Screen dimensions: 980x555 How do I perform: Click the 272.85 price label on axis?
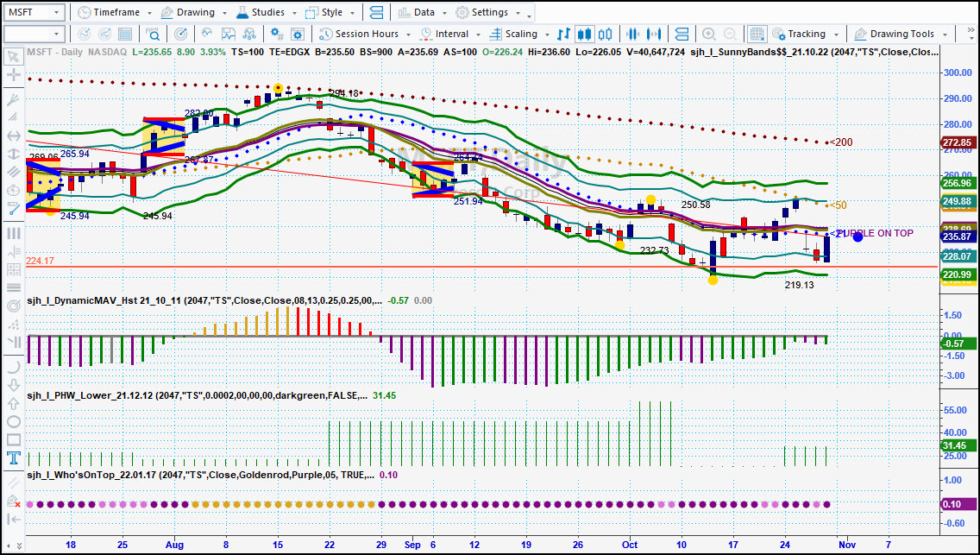point(956,142)
